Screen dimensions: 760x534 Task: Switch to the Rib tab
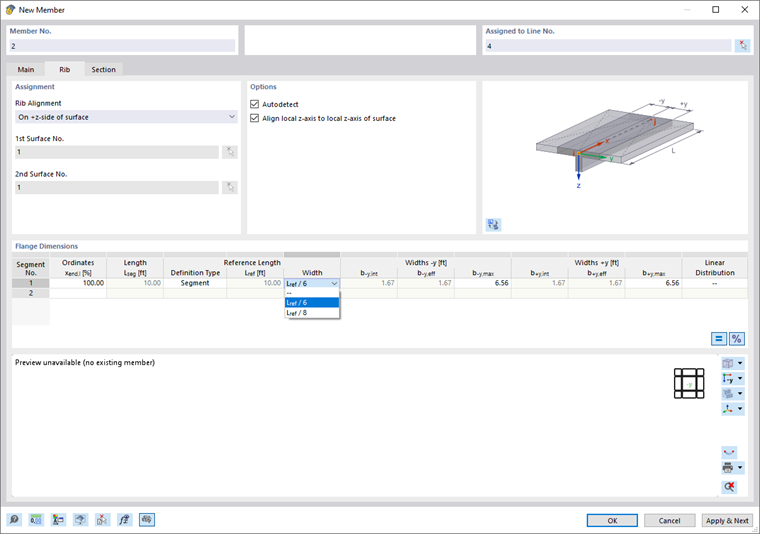point(64,69)
